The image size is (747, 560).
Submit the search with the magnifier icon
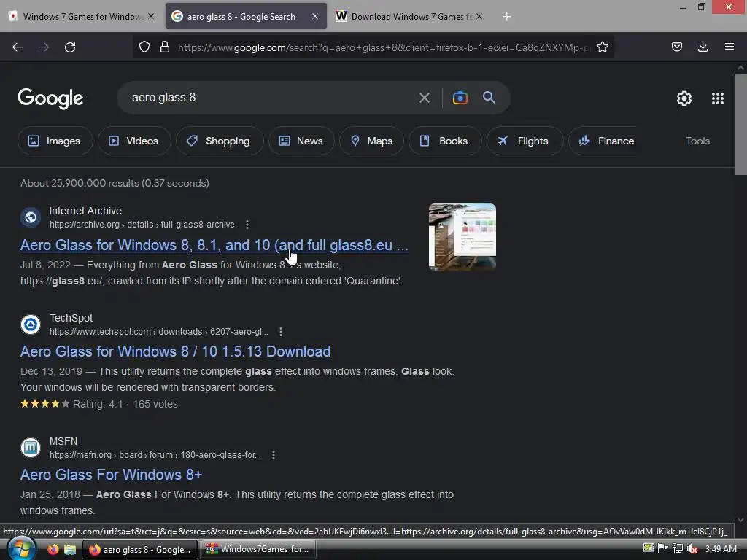[489, 98]
